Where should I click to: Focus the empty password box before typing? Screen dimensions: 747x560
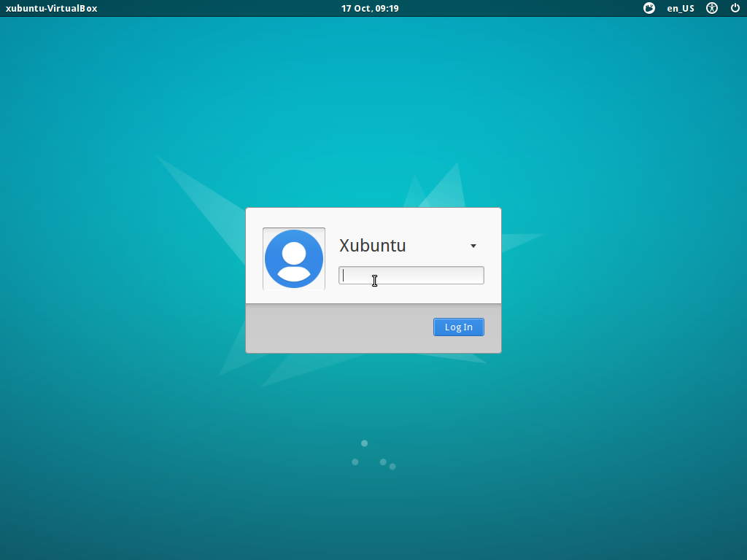pyautogui.click(x=411, y=275)
